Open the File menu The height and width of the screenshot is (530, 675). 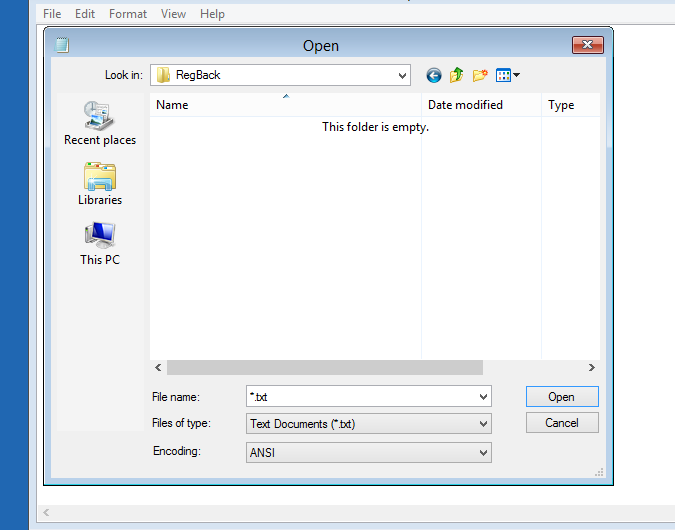click(x=52, y=14)
